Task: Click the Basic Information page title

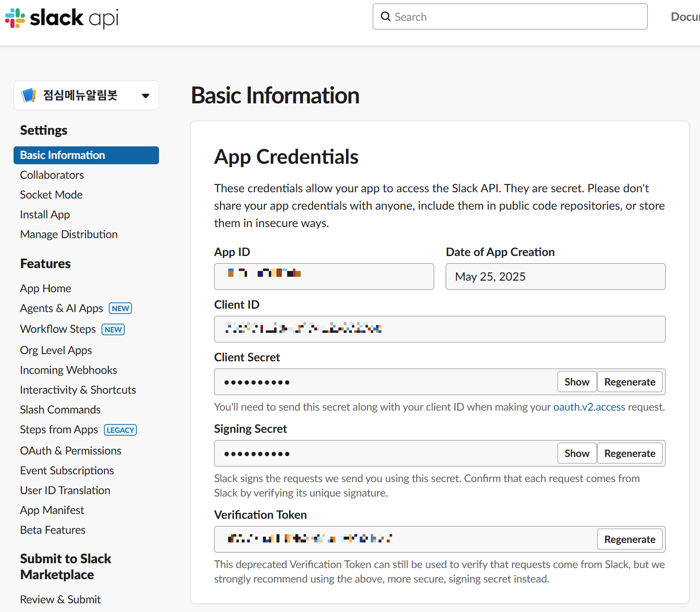Action: point(275,95)
